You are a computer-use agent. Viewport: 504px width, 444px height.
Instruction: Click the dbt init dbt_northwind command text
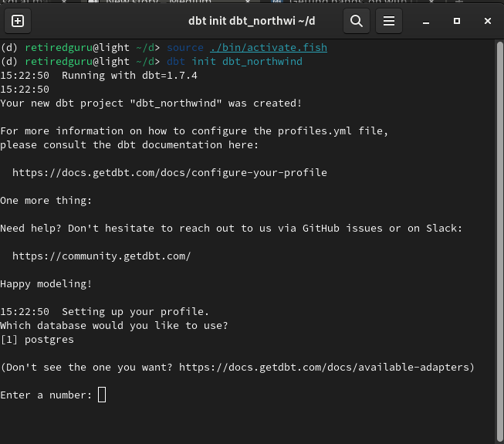235,62
